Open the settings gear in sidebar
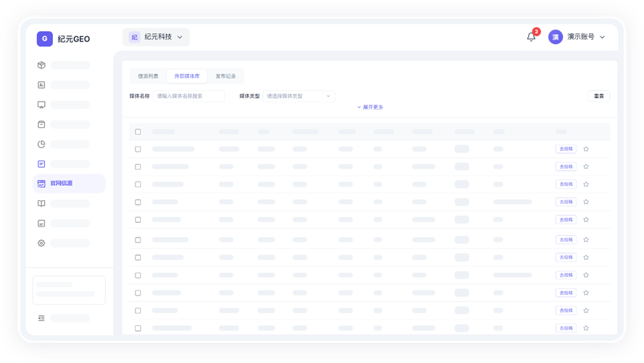 pyautogui.click(x=41, y=243)
